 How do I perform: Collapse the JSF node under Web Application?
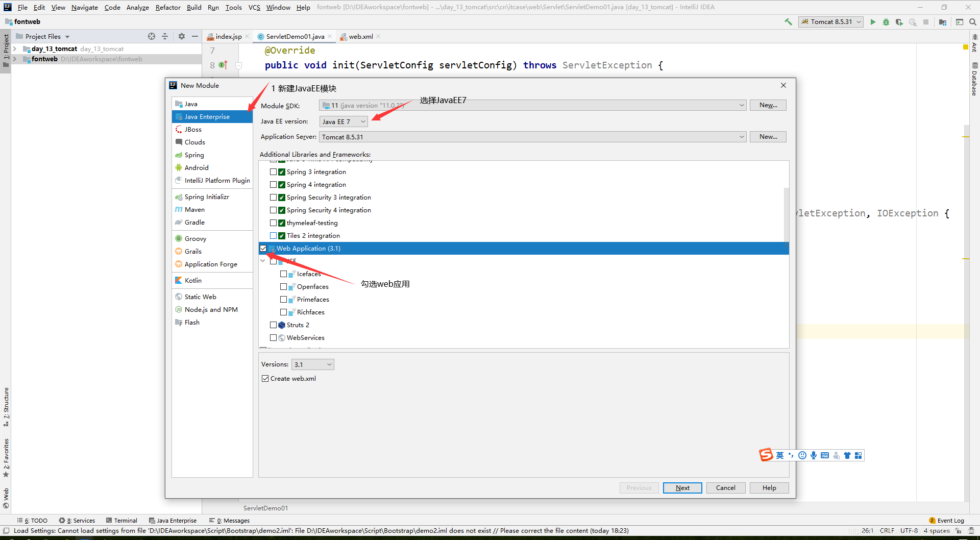tap(263, 261)
